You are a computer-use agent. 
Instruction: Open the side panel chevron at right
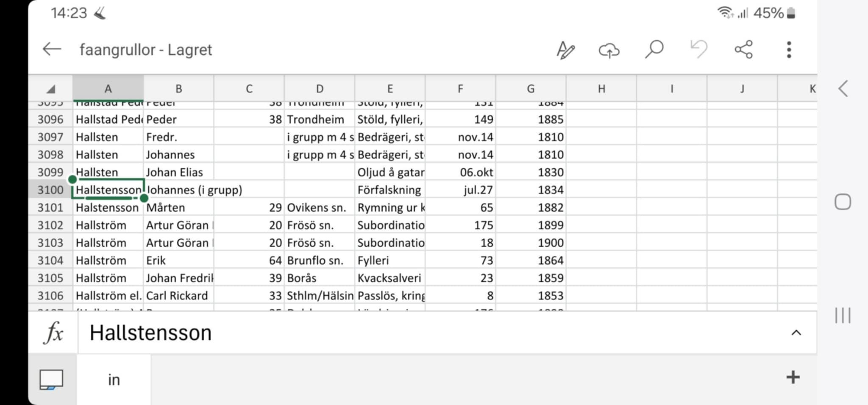click(x=843, y=89)
